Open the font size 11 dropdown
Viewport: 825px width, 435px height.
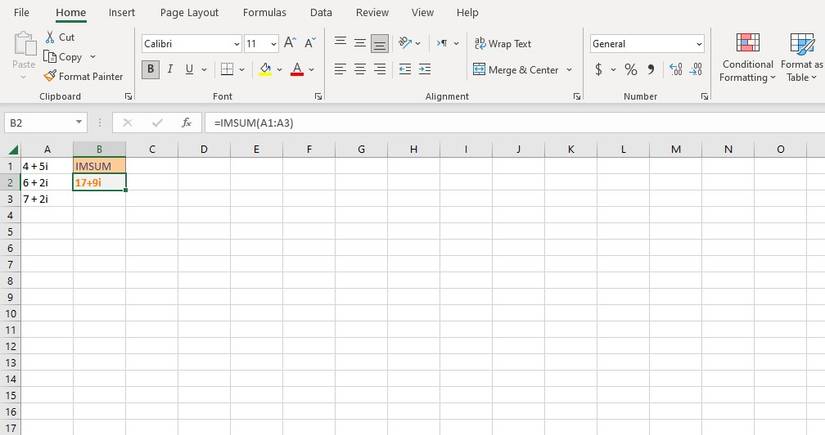click(x=274, y=44)
